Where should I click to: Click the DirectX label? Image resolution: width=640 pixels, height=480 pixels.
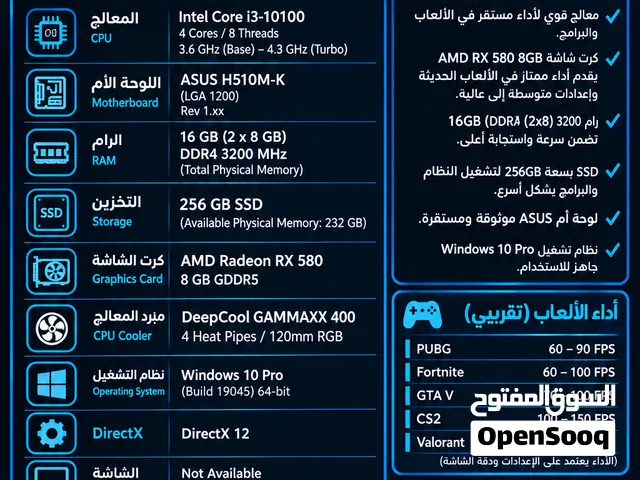tap(118, 433)
